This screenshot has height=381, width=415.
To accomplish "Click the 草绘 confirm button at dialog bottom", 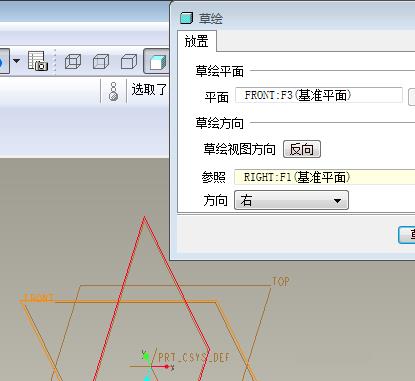I will 407,235.
